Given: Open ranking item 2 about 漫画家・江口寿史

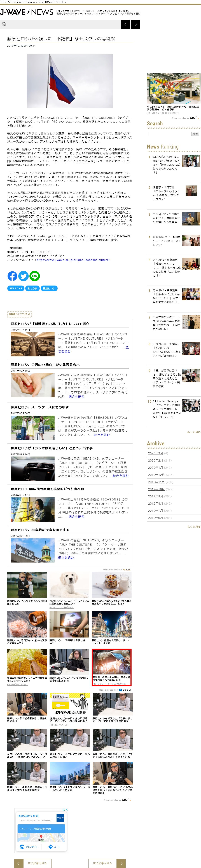Looking at the screenshot, I should pos(174,193).
